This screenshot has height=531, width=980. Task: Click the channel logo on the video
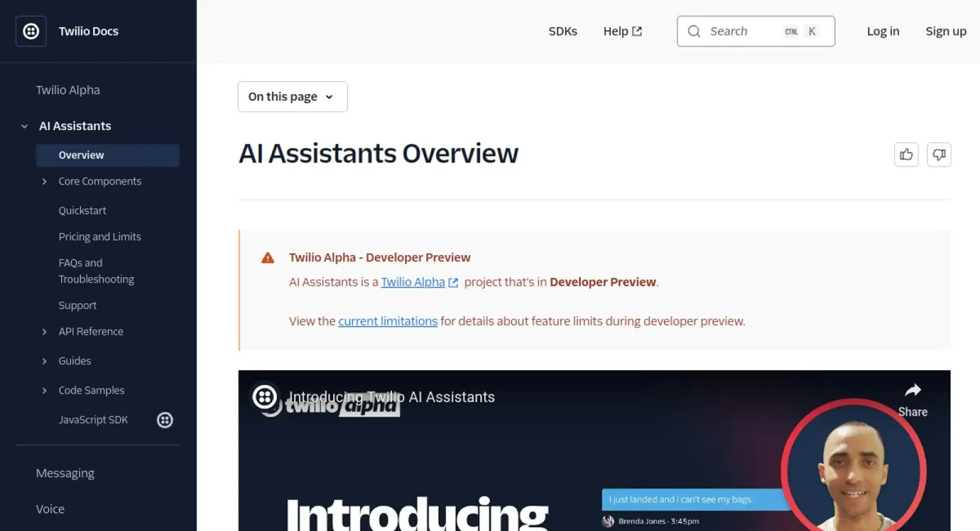pyautogui.click(x=265, y=397)
